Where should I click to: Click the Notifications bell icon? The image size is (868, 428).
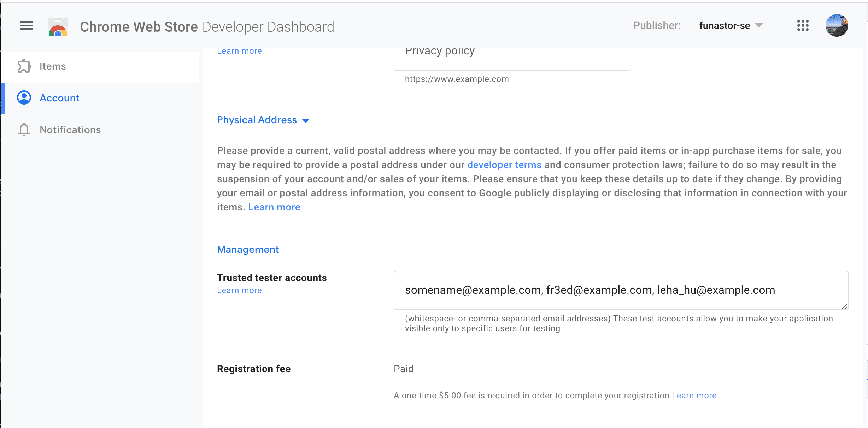pos(24,129)
